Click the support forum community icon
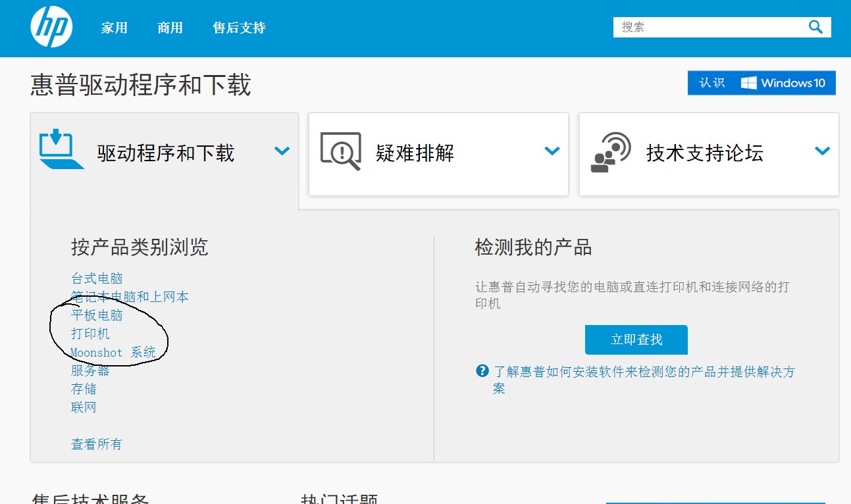The image size is (851, 504). (x=611, y=153)
